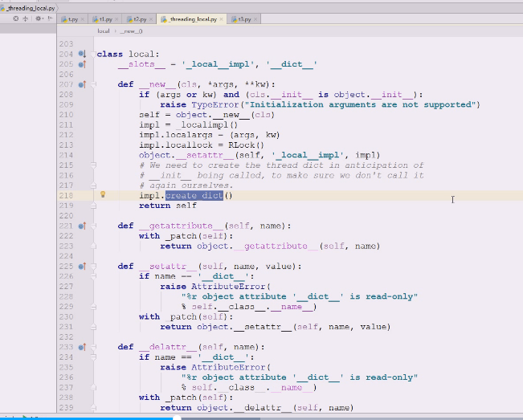The width and height of the screenshot is (523, 420).
Task: Collapse the __setattr__ fold on line 225
Action: (x=93, y=266)
